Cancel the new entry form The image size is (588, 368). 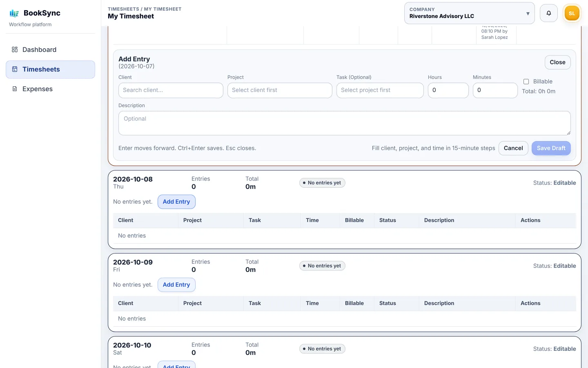(513, 148)
